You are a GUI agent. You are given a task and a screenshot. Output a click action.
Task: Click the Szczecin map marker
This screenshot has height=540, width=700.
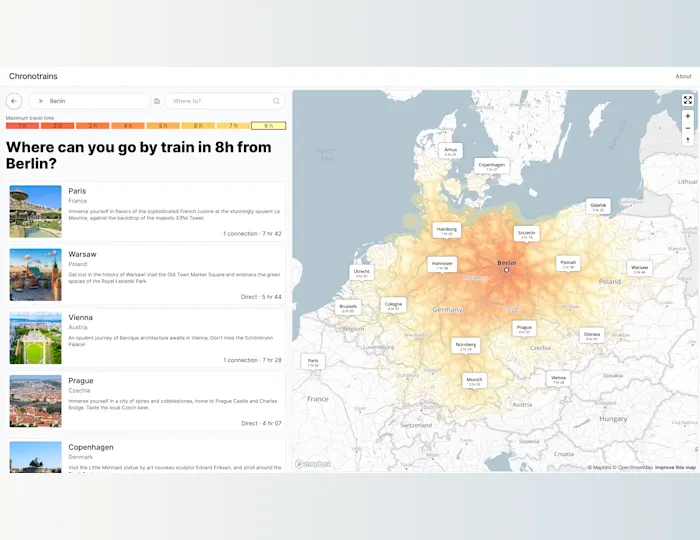pyautogui.click(x=526, y=234)
